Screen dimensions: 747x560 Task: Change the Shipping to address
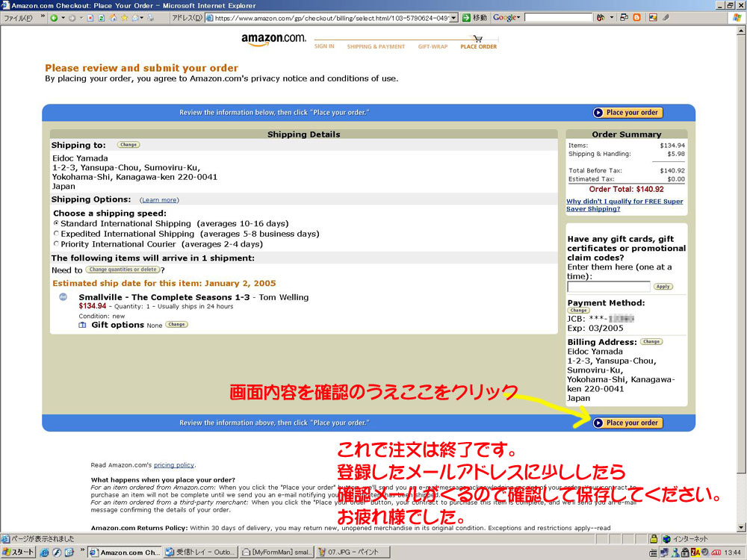pos(128,145)
